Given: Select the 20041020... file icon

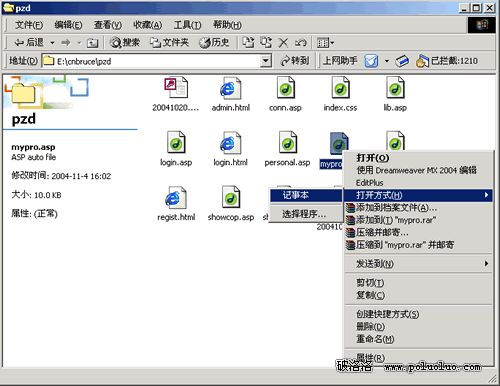Looking at the screenshot, I should 176,88.
